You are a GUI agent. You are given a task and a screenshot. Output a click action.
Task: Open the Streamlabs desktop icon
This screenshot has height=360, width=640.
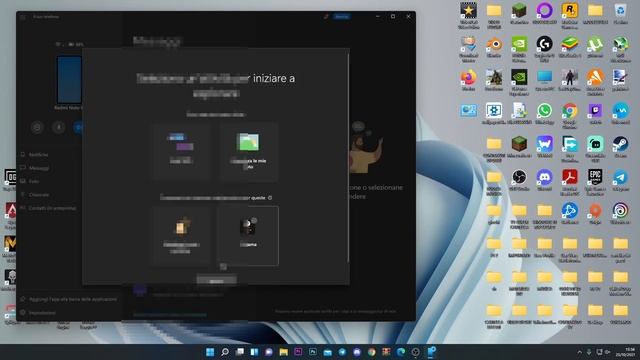point(595,144)
